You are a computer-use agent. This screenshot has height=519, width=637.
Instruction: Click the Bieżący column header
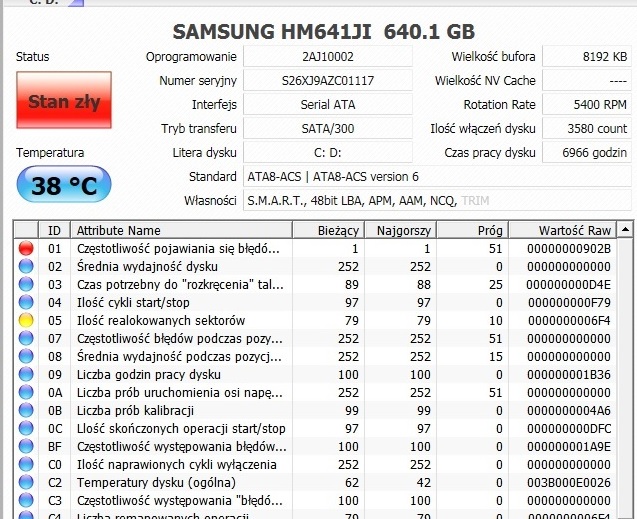click(328, 230)
